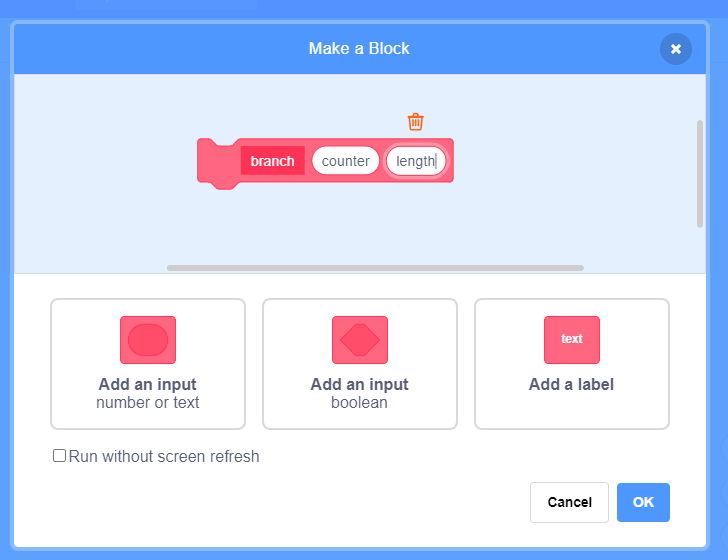Click the 'boolean' caption text

360,403
